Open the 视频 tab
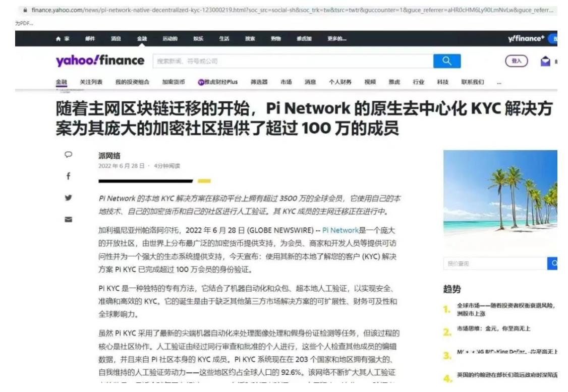The width and height of the screenshot is (568, 392). click(x=370, y=82)
